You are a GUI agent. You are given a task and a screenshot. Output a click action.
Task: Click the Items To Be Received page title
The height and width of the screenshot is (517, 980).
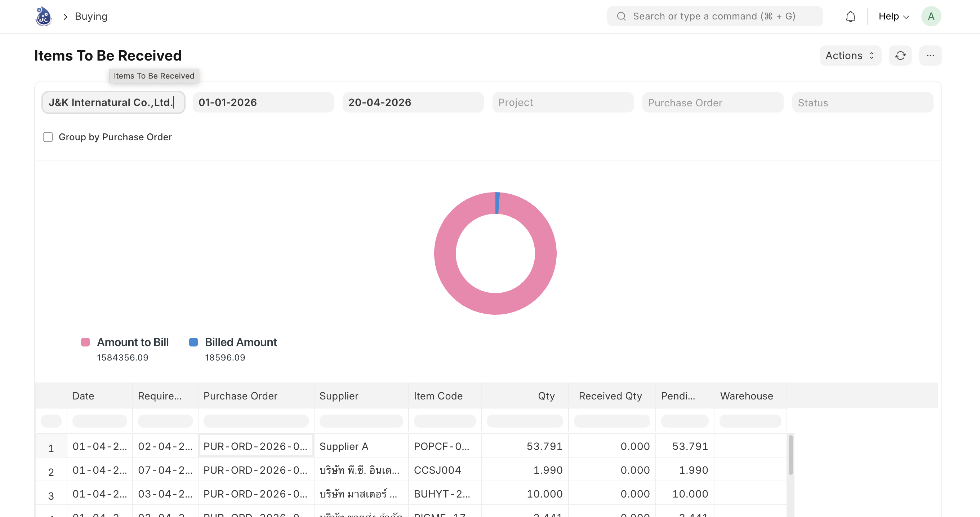click(108, 56)
